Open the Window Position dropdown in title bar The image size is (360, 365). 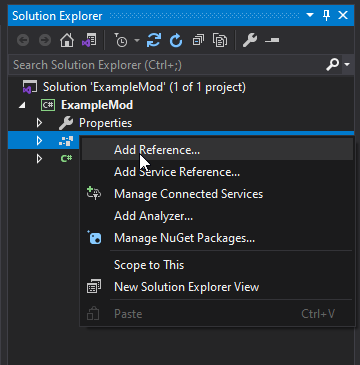[x=310, y=15]
